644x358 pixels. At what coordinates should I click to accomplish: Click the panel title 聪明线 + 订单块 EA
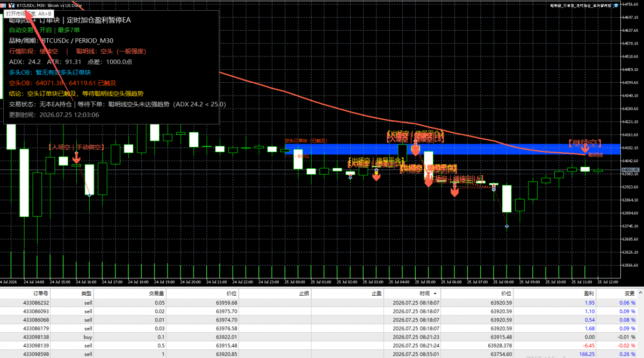(70, 20)
